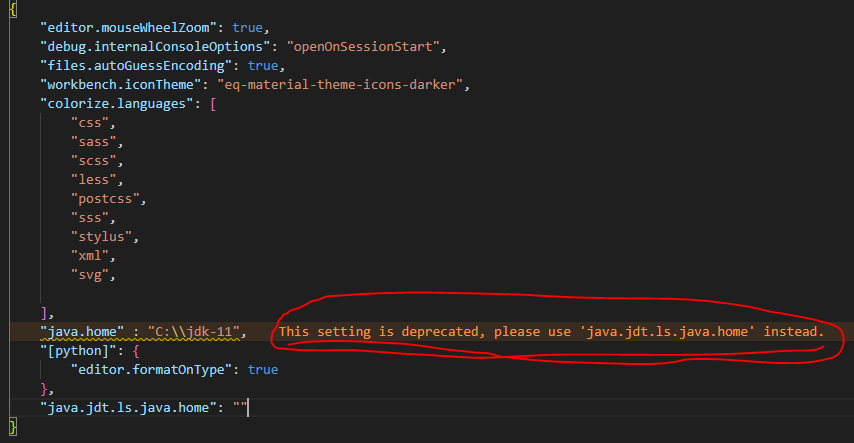The height and width of the screenshot is (443, 854).
Task: Click the "eq-material-theme-icons-darker" value
Action: coord(340,85)
